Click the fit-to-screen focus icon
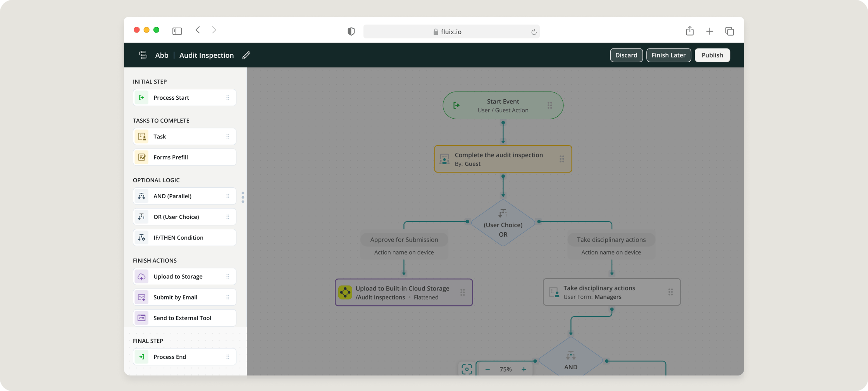Viewport: 868px width, 391px height. pyautogui.click(x=467, y=369)
